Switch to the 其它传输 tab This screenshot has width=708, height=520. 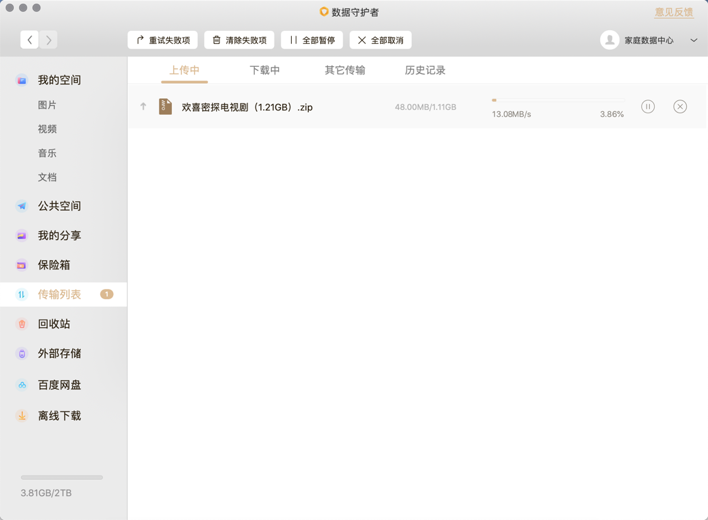[x=345, y=71]
